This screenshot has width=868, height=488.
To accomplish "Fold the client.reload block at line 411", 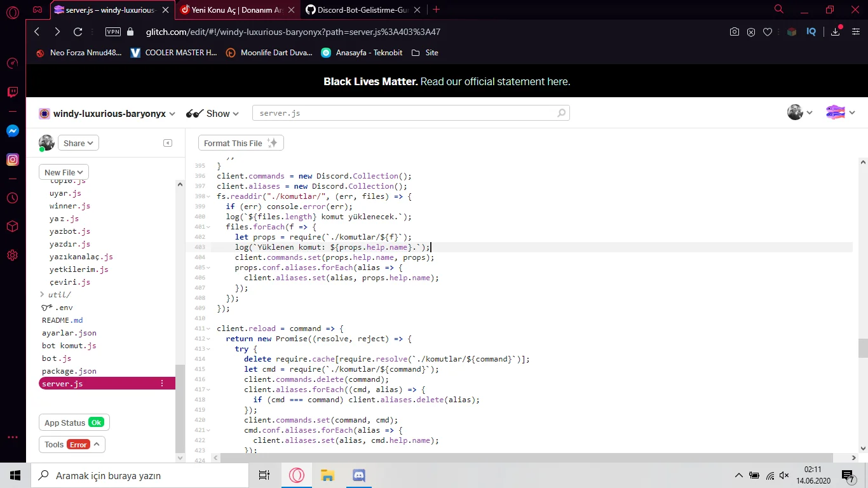I will (210, 329).
